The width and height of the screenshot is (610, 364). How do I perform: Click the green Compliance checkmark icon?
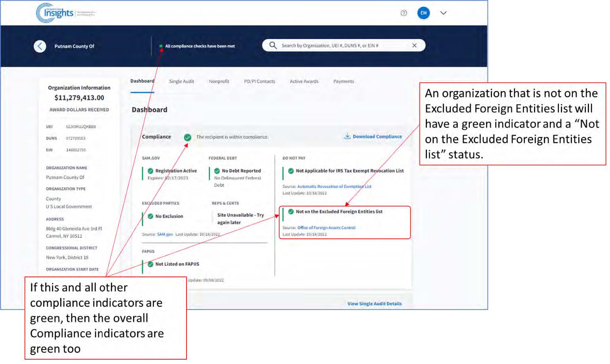(187, 137)
